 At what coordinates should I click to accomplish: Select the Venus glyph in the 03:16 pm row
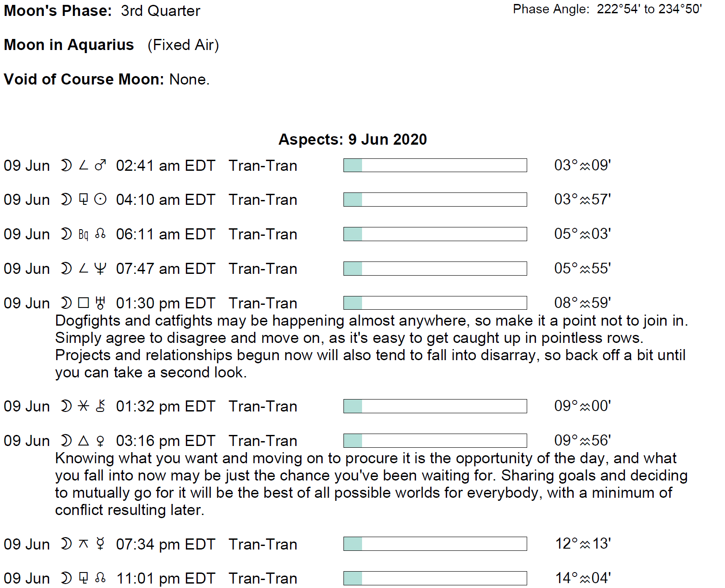pos(100,441)
